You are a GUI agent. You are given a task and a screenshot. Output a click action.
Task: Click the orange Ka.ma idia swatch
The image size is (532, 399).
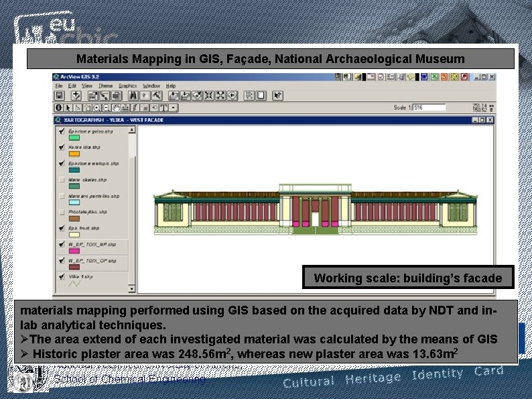click(74, 154)
